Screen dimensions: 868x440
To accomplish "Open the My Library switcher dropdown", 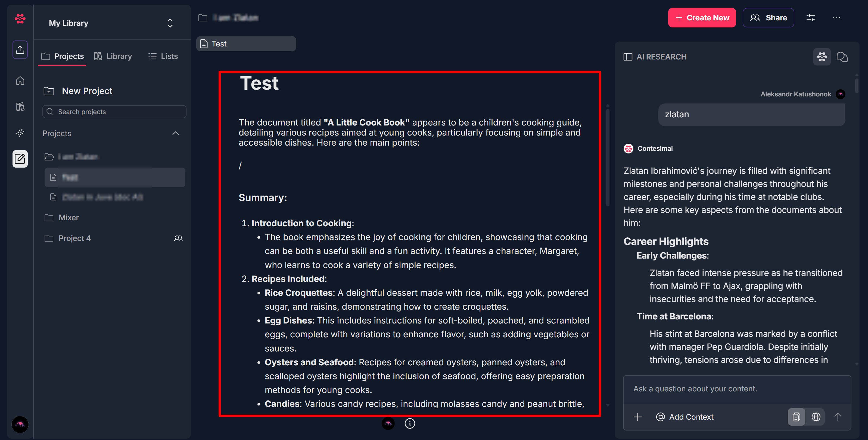I will pos(170,23).
